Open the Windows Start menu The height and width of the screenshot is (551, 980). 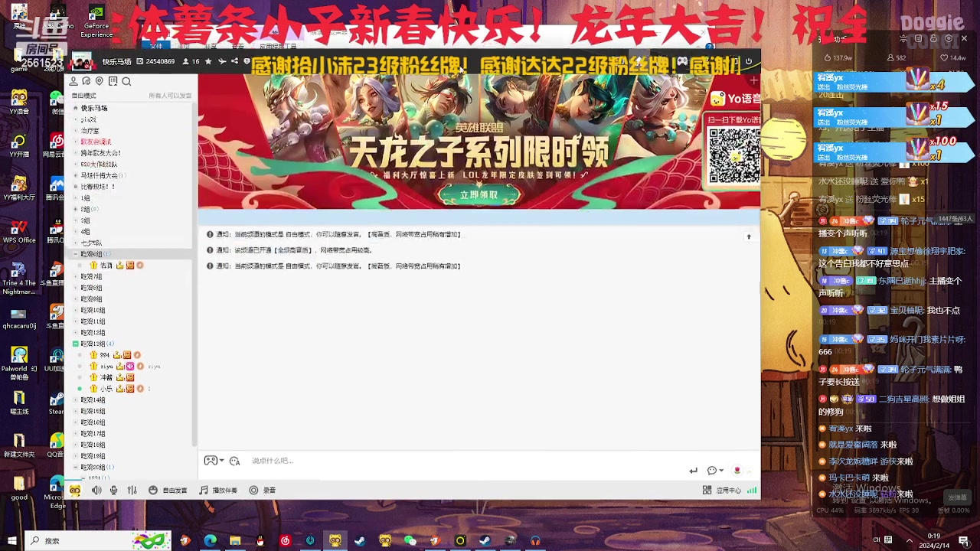point(13,541)
